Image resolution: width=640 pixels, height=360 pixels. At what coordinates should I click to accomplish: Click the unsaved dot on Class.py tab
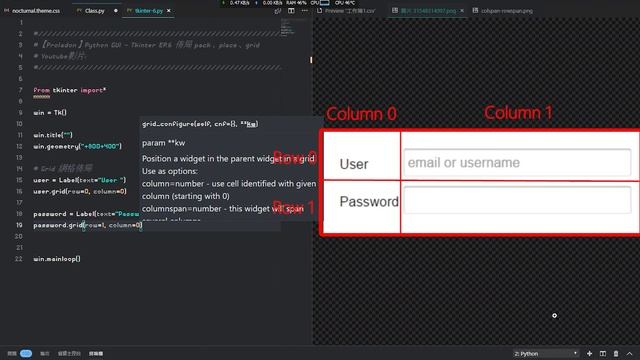[116, 11]
